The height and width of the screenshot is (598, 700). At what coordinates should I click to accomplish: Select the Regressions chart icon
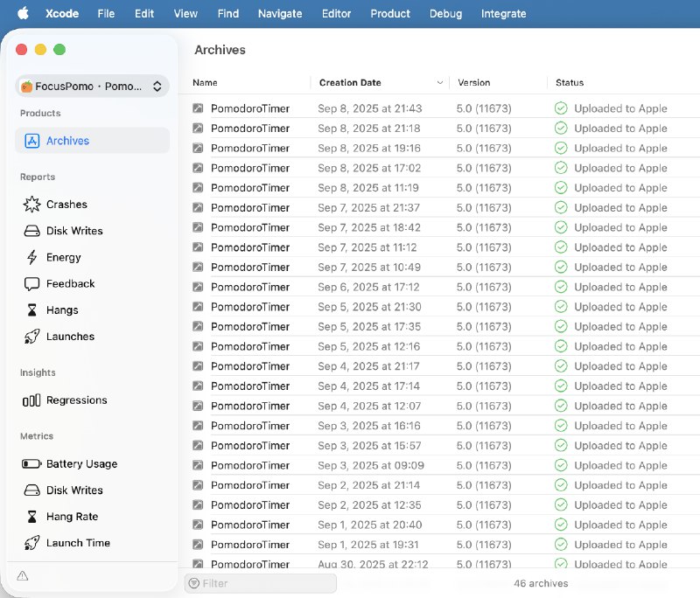[32, 400]
